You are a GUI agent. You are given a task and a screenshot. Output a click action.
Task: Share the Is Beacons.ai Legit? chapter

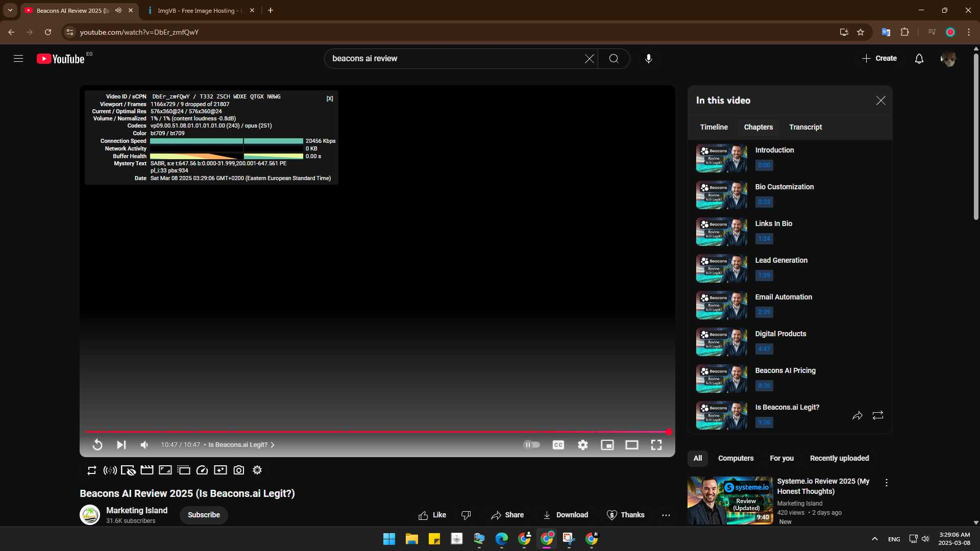(857, 415)
